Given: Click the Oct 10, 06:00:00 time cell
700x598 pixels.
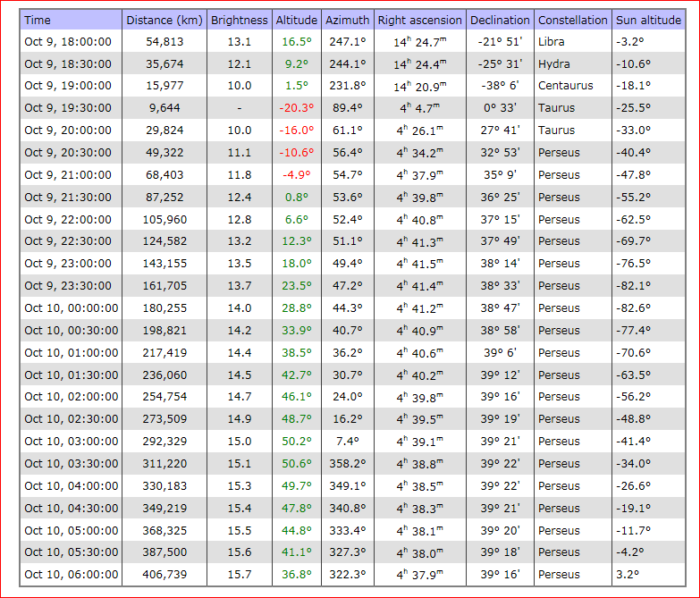Looking at the screenshot, I should point(72,574).
